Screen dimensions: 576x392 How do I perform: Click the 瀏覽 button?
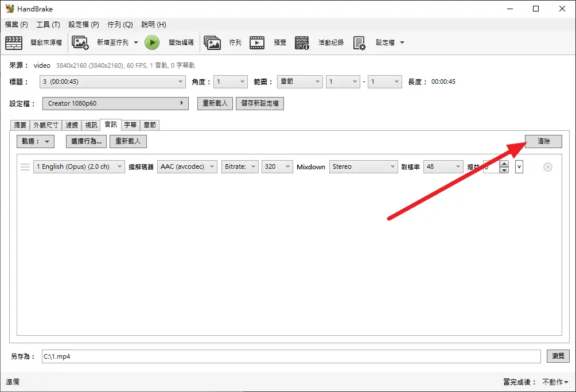coord(558,356)
